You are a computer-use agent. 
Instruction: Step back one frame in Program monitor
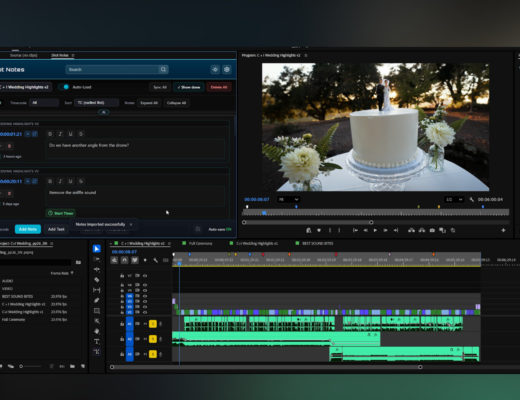365,230
